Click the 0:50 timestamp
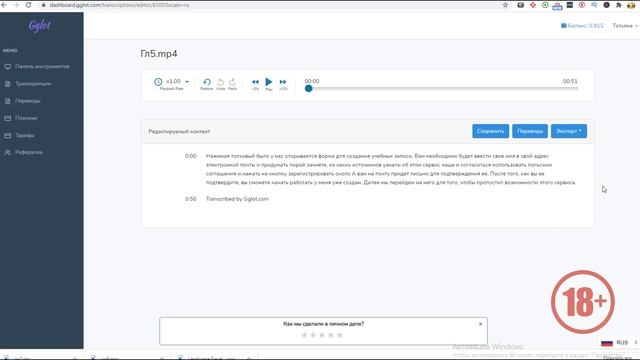640x360 pixels. (x=191, y=199)
